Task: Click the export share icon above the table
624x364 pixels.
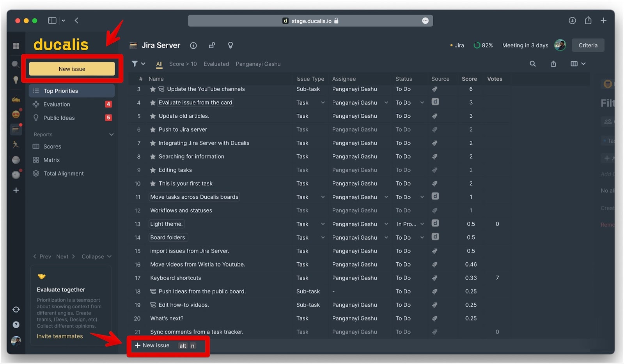Action: pos(553,64)
